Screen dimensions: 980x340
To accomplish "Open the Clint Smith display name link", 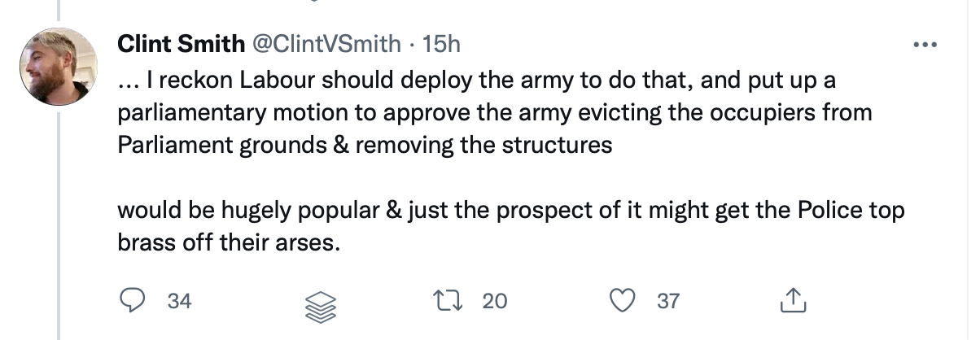I will pos(181,44).
